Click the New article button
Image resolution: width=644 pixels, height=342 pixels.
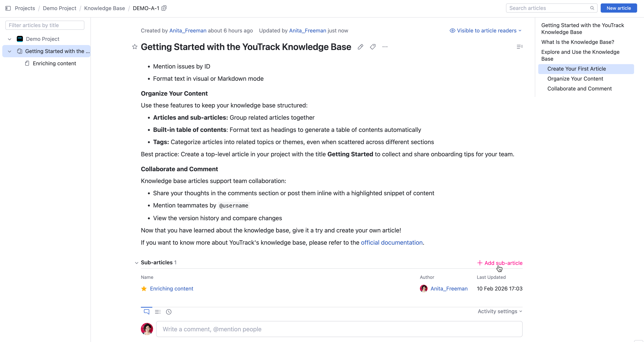[x=618, y=8]
